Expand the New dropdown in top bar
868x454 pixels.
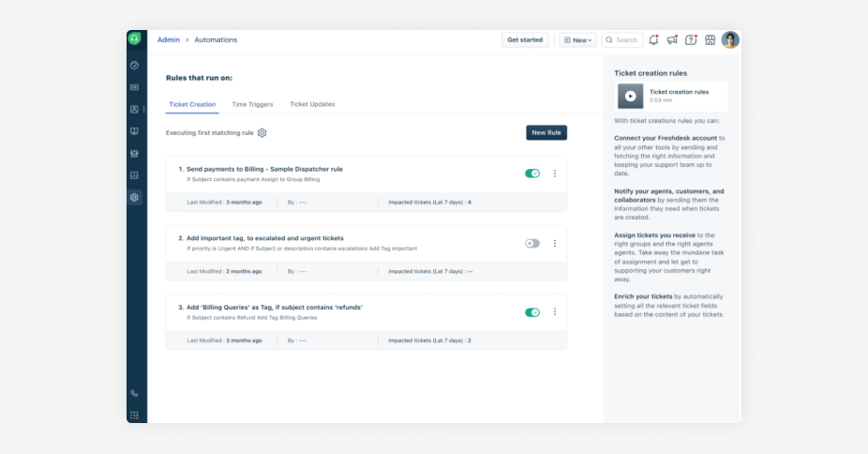click(x=577, y=40)
